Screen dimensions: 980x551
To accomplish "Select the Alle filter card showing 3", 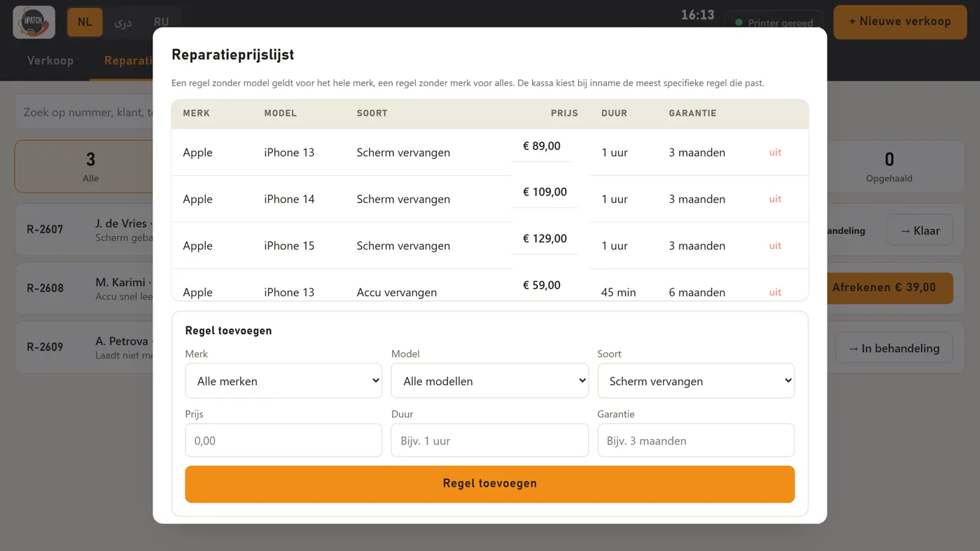I will pos(85,167).
